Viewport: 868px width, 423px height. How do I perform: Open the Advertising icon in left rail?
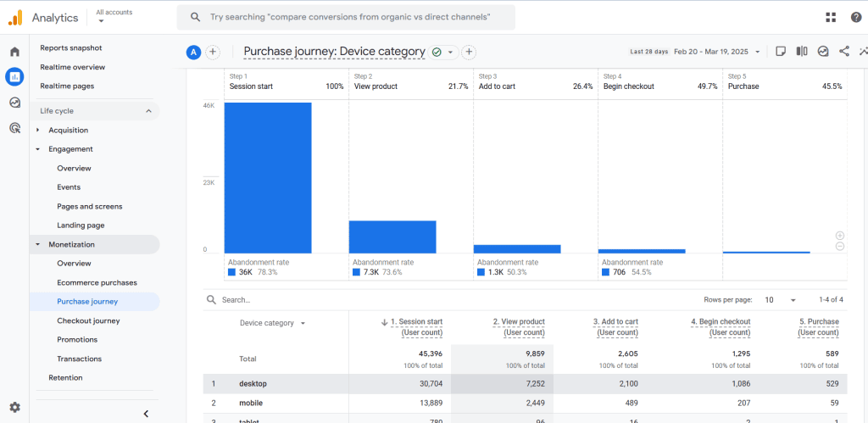click(x=15, y=129)
